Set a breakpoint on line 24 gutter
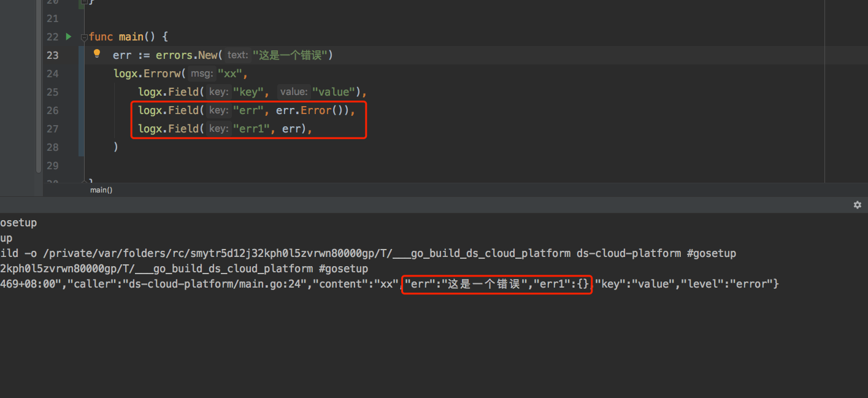The image size is (868, 398). click(67, 73)
